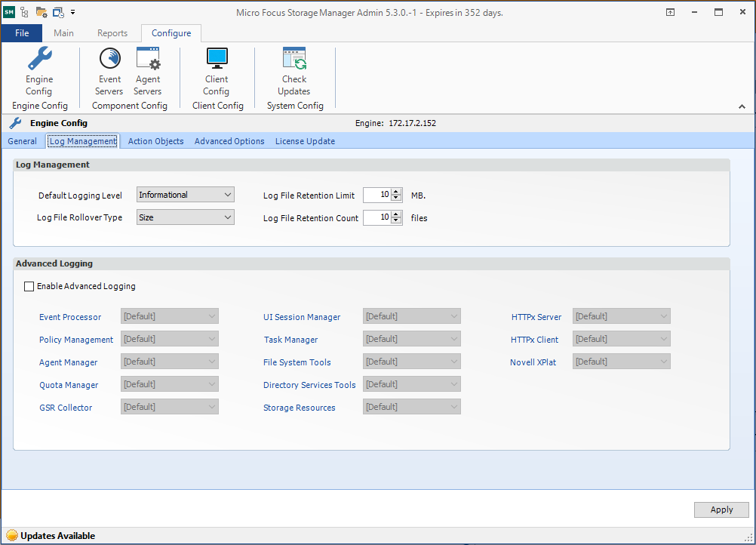Click the Apply button

pyautogui.click(x=721, y=510)
